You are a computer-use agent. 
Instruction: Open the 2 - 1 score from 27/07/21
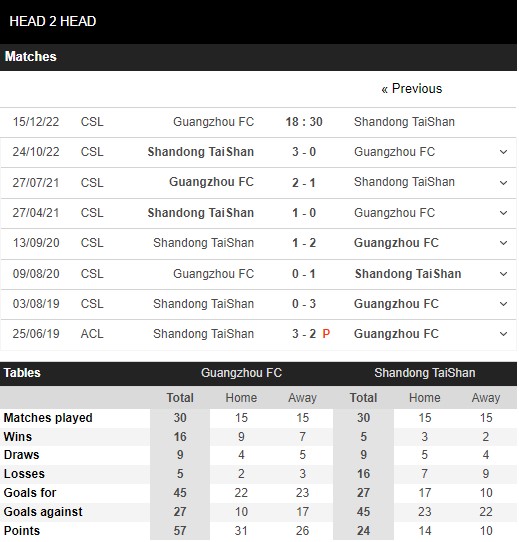[x=304, y=183]
